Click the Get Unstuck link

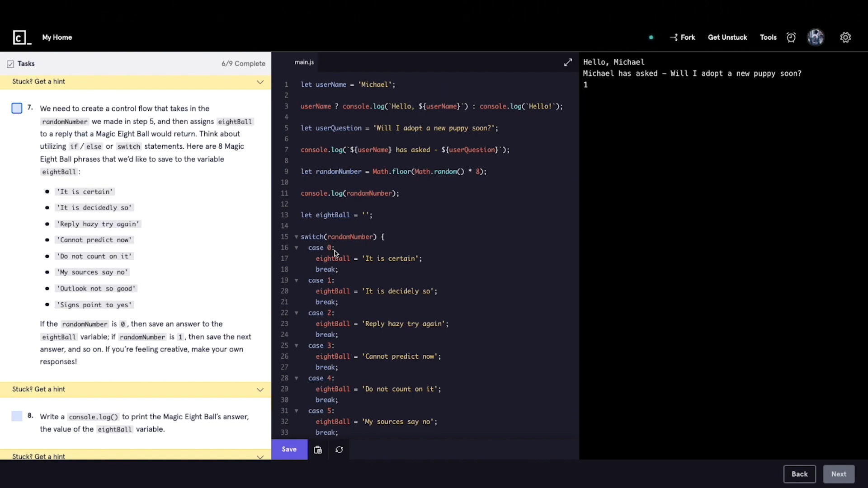click(x=727, y=38)
